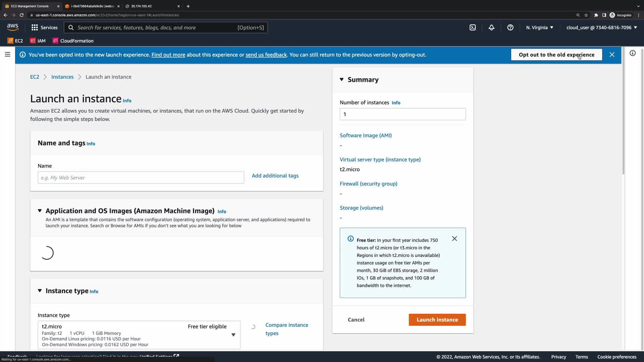Open the notifications bell icon
The image size is (644, 362).
tap(491, 27)
